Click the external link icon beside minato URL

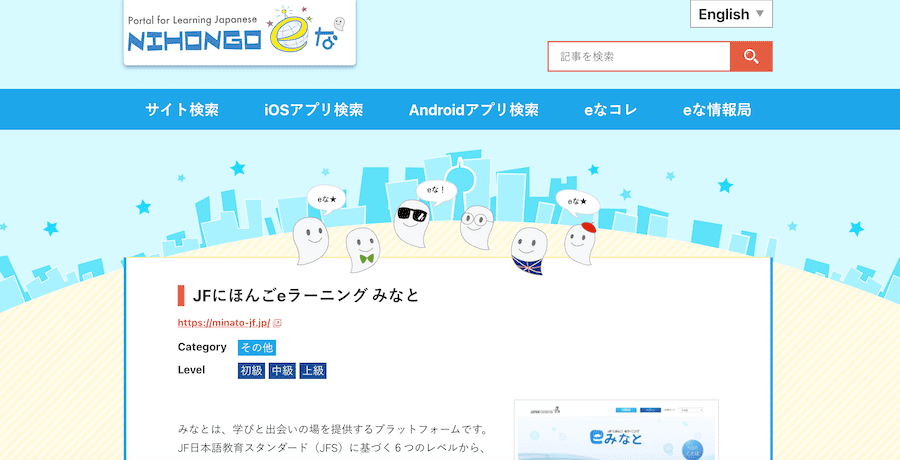pyautogui.click(x=277, y=323)
